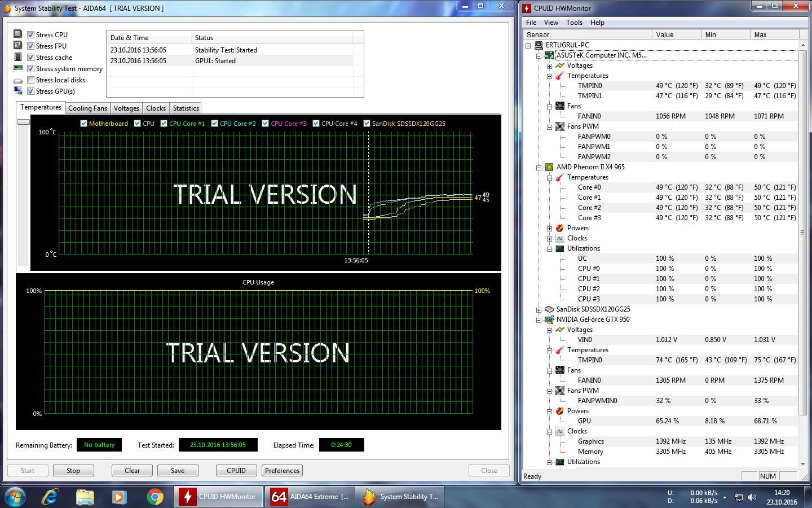
Task: Uncheck the Stress GPU(s) checkbox
Action: point(31,91)
